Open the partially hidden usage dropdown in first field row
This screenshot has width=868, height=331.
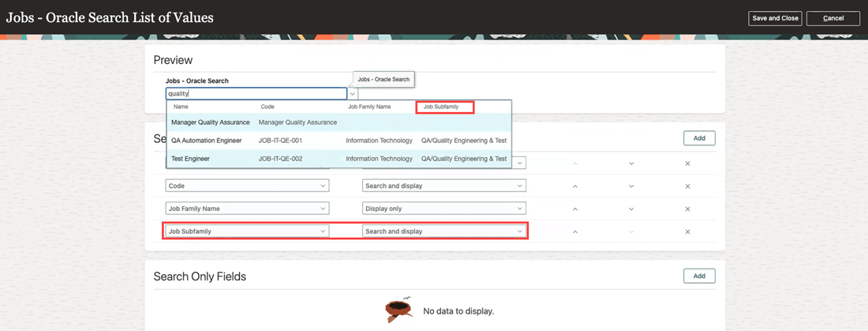(x=519, y=164)
